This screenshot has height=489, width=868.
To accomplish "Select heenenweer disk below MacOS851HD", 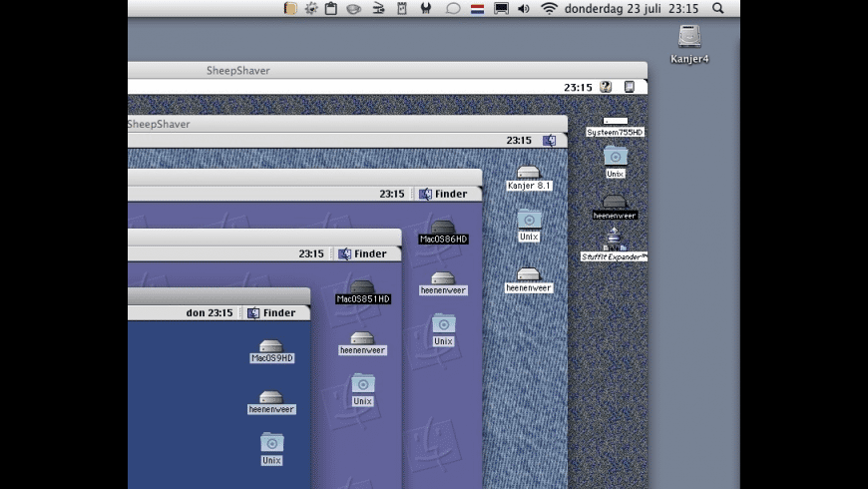I will (x=362, y=339).
